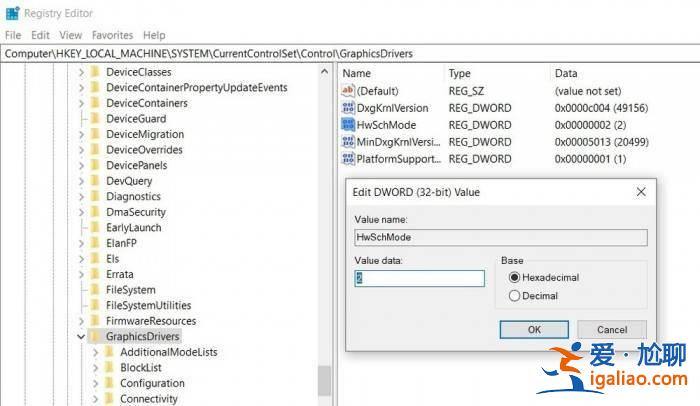
Task: Expand the DeviceContainerPropertyUpdateEvents node
Action: tap(81, 88)
